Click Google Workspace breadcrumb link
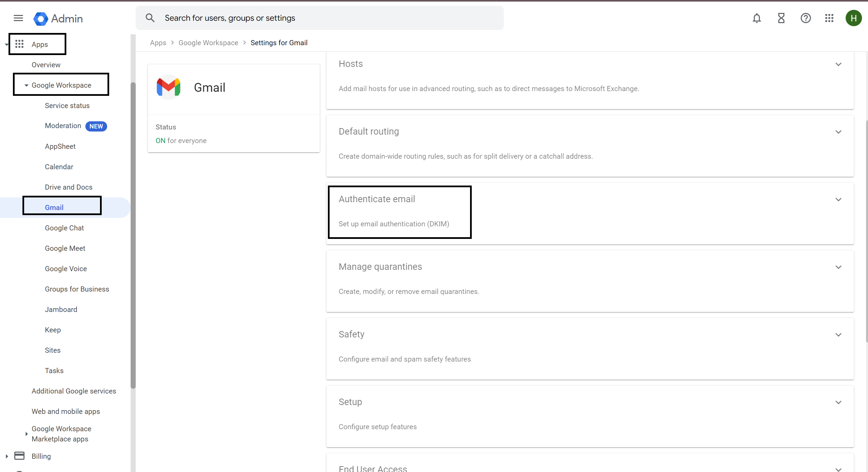The height and width of the screenshot is (472, 868). (x=208, y=43)
